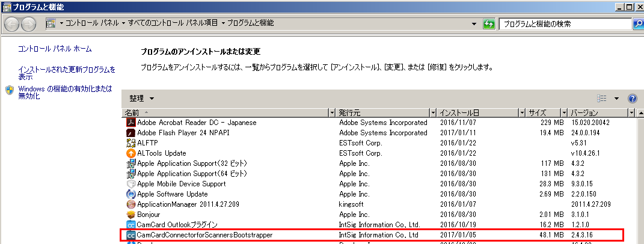Click the 2017/01/11 install date cell

coord(458,133)
